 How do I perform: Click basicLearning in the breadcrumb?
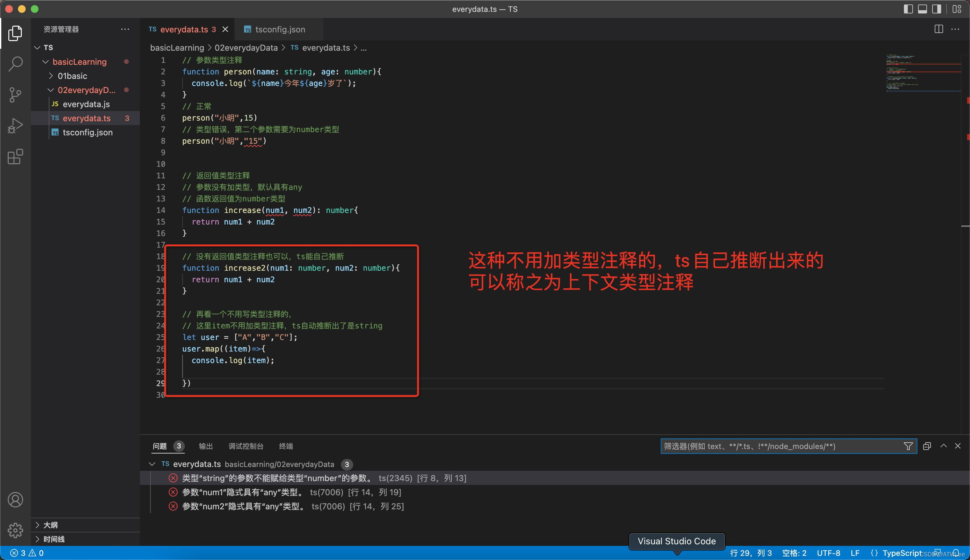[x=177, y=48]
